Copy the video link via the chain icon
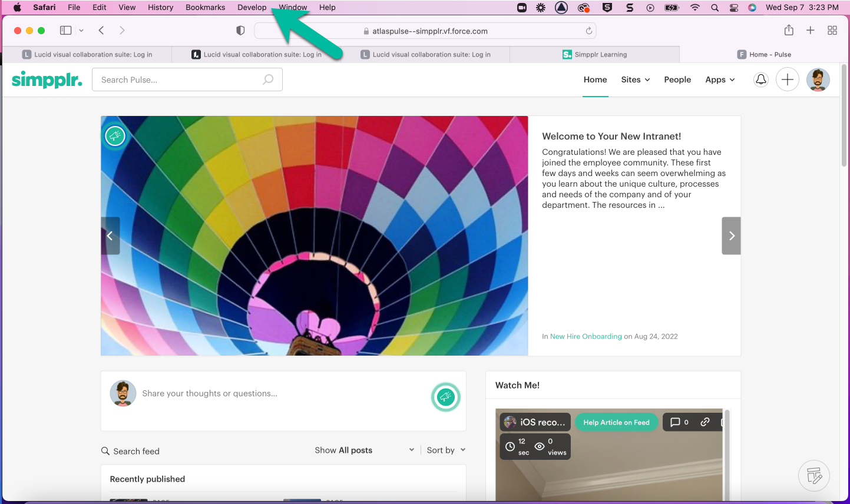 [x=705, y=422]
